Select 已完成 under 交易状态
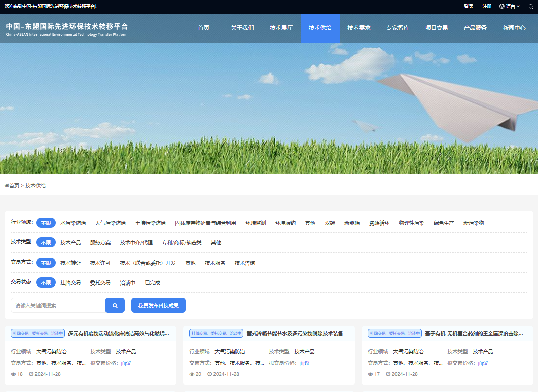Viewport: 538px width, 392px height. click(x=152, y=282)
